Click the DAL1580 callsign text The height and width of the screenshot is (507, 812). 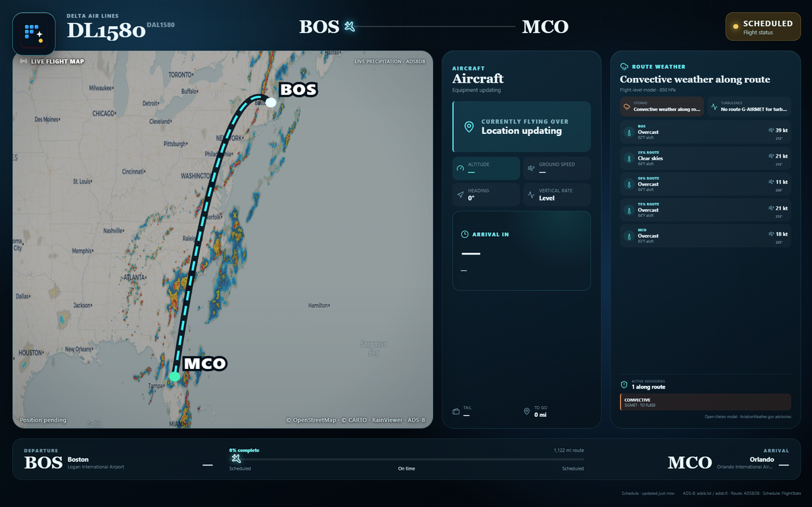pos(160,25)
